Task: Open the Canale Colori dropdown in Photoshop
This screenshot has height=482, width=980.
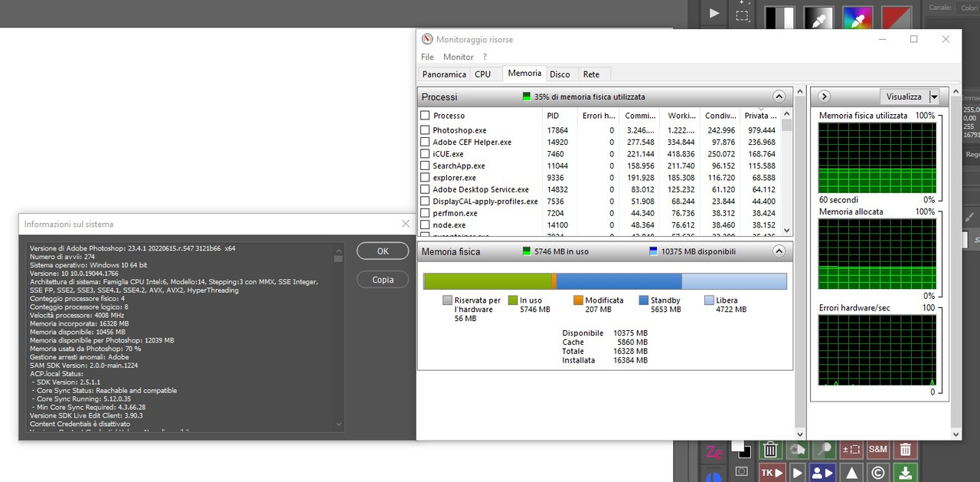Action: 967,8
